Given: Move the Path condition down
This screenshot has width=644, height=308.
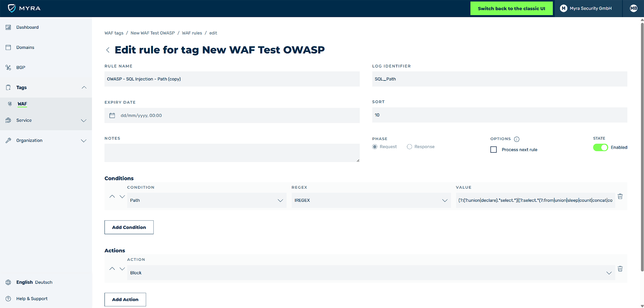Looking at the screenshot, I should pos(122,196).
